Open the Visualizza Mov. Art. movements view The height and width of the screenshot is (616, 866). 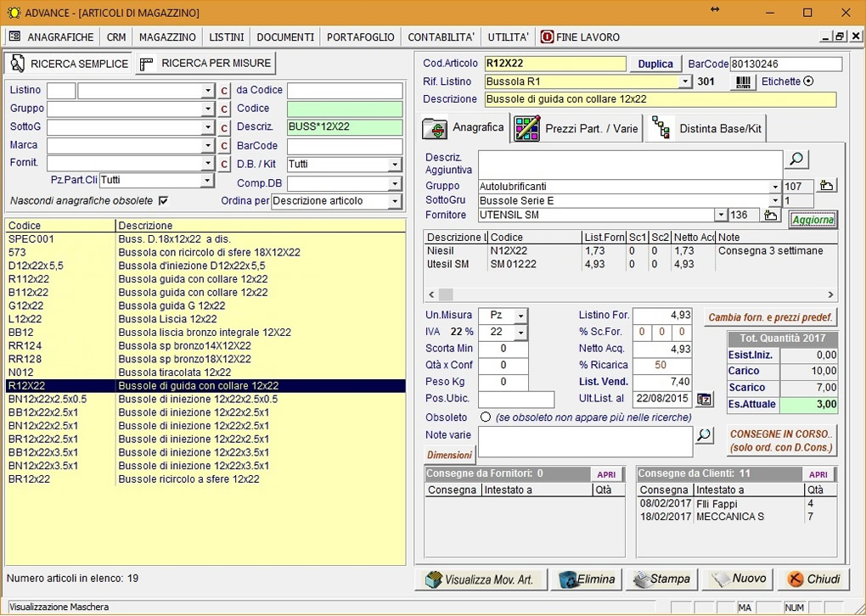point(480,580)
